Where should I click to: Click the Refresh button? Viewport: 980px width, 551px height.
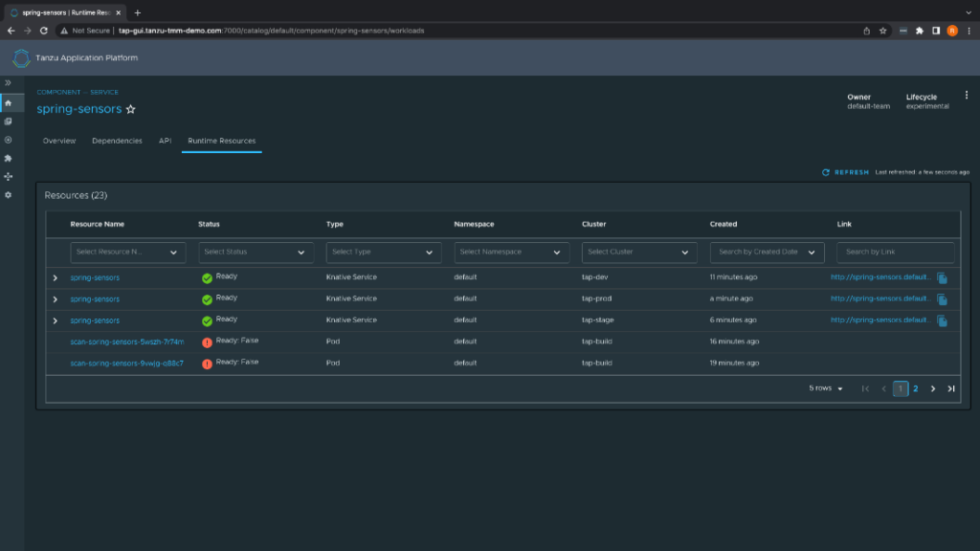pos(845,172)
